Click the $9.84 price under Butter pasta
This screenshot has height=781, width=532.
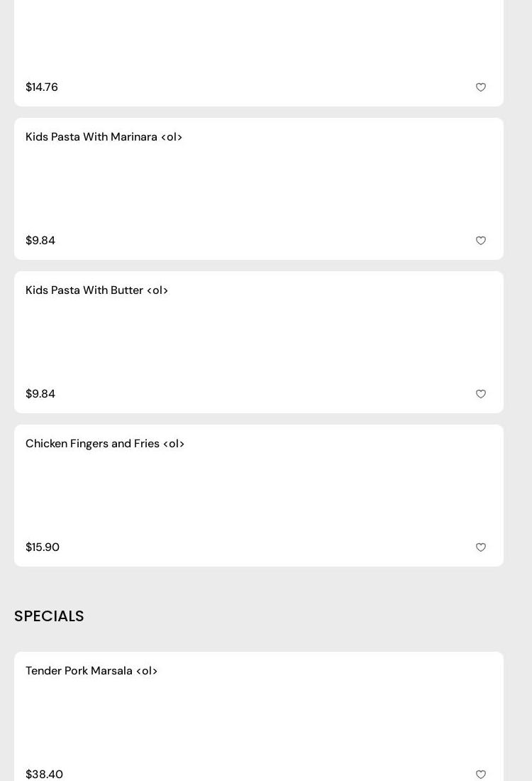click(x=40, y=394)
